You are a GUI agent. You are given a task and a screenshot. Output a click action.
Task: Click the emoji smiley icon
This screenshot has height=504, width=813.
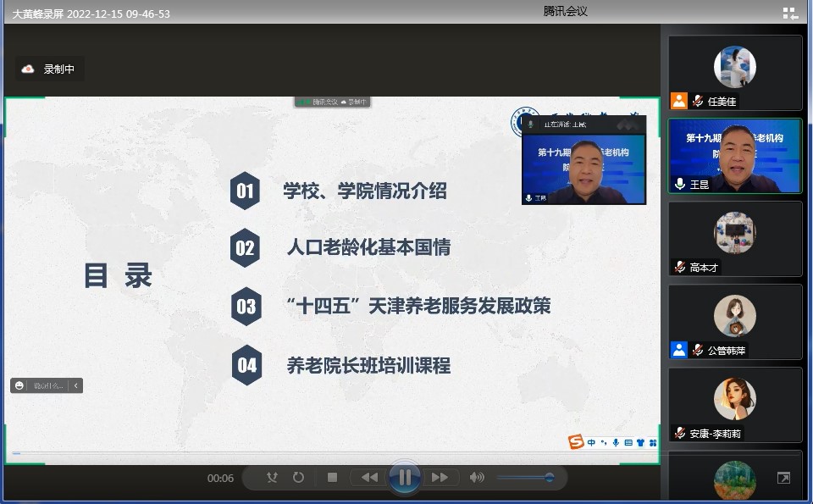point(19,385)
